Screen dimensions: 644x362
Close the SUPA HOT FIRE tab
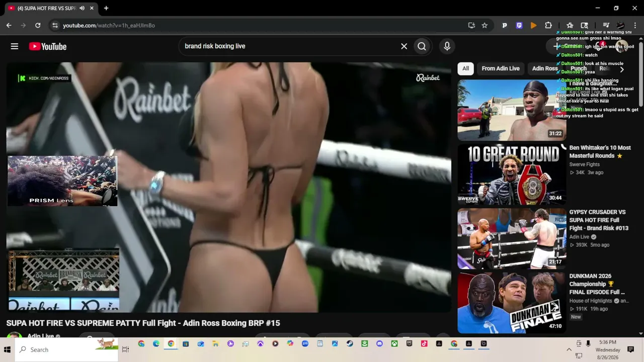(x=93, y=8)
